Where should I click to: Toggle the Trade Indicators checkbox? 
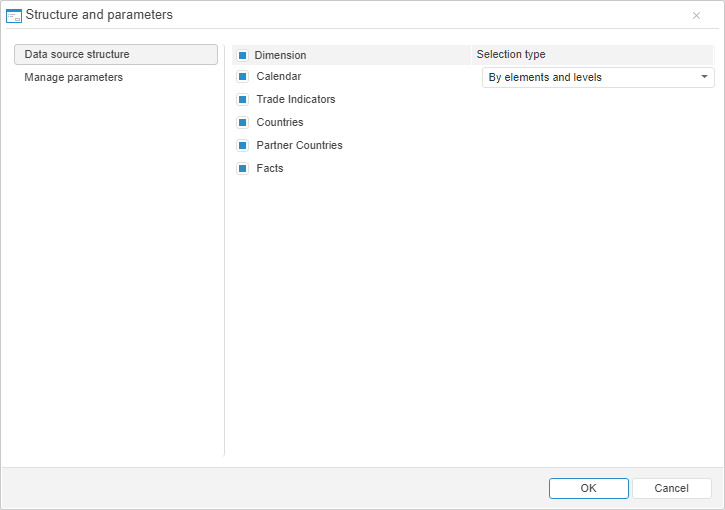pos(242,99)
